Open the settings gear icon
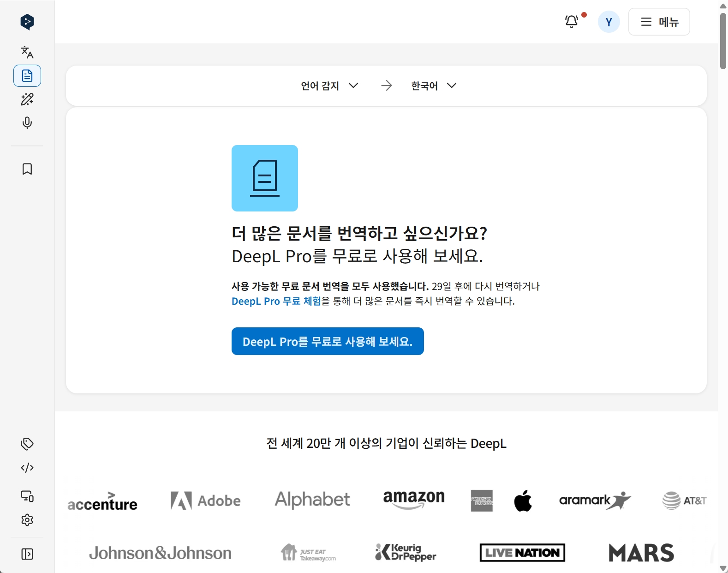Image resolution: width=728 pixels, height=573 pixels. pos(27,520)
